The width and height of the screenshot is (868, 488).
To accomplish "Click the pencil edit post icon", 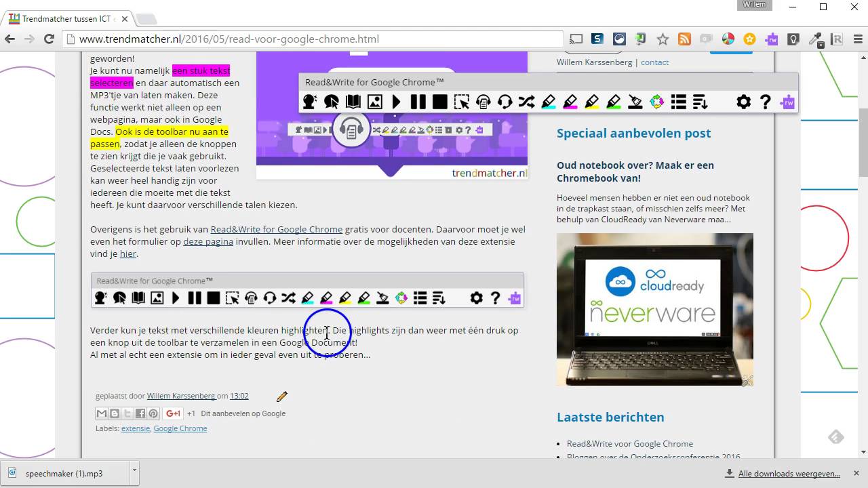I will [282, 396].
